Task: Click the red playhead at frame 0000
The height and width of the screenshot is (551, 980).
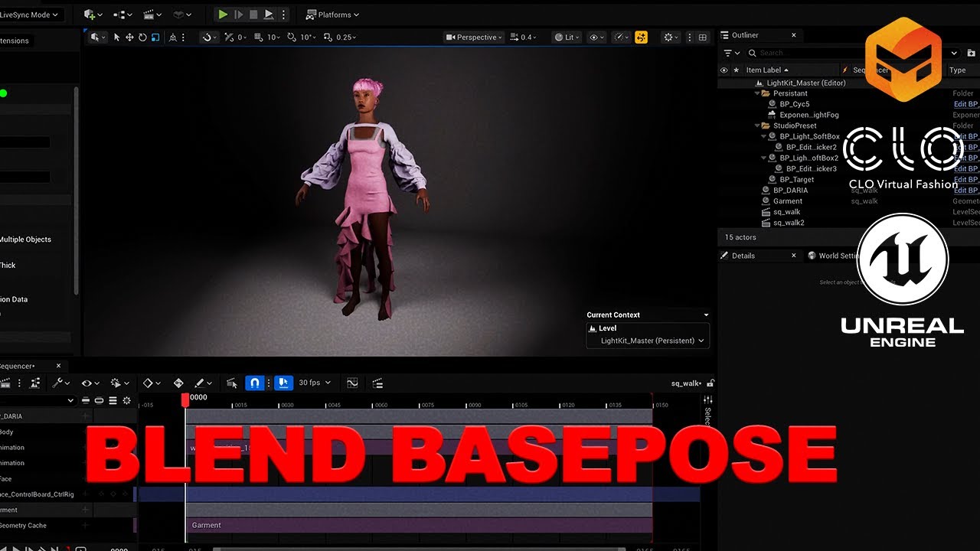Action: pos(185,399)
